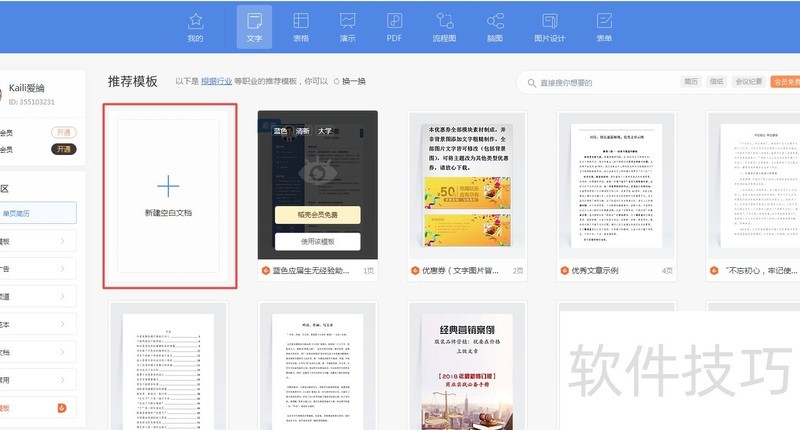The height and width of the screenshot is (430, 800).
Task: Click the 蓝色应届生无经验助... template title
Action: 311,270
